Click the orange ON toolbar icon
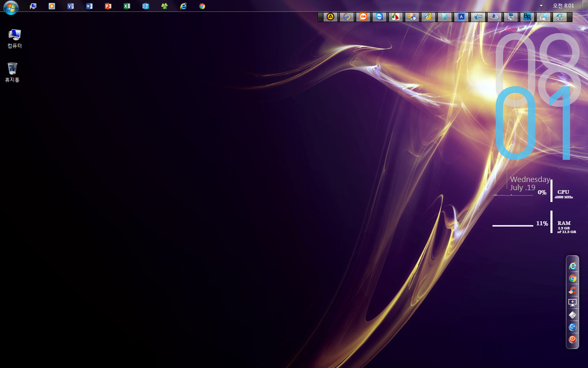This screenshot has width=588, height=368. click(363, 17)
